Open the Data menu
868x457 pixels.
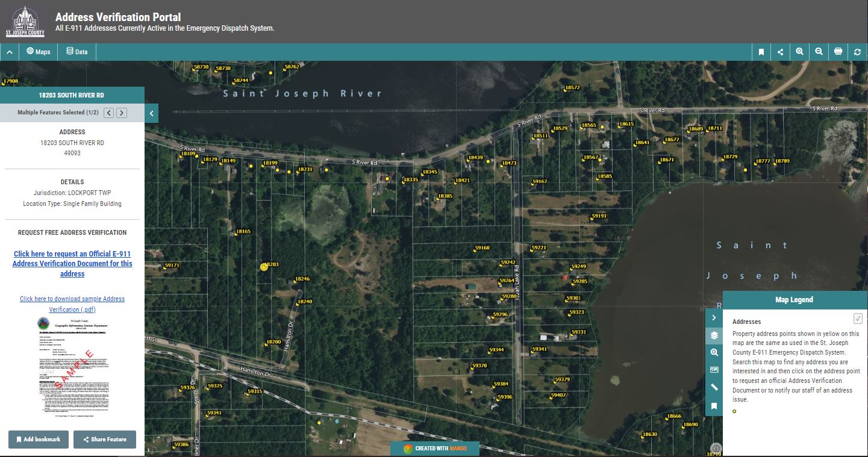pos(77,52)
